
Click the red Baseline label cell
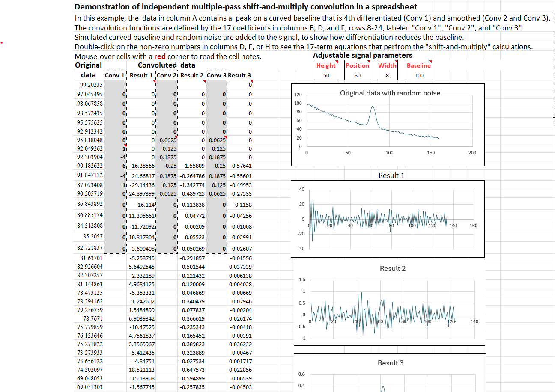pyautogui.click(x=419, y=65)
